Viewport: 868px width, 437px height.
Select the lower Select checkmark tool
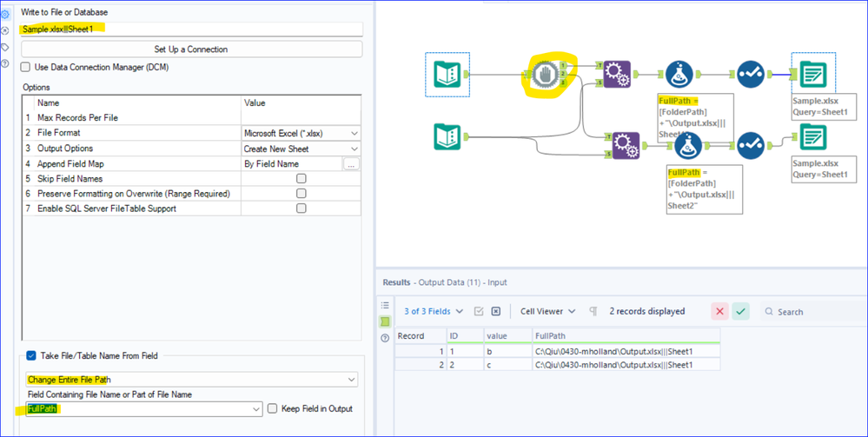coord(750,145)
